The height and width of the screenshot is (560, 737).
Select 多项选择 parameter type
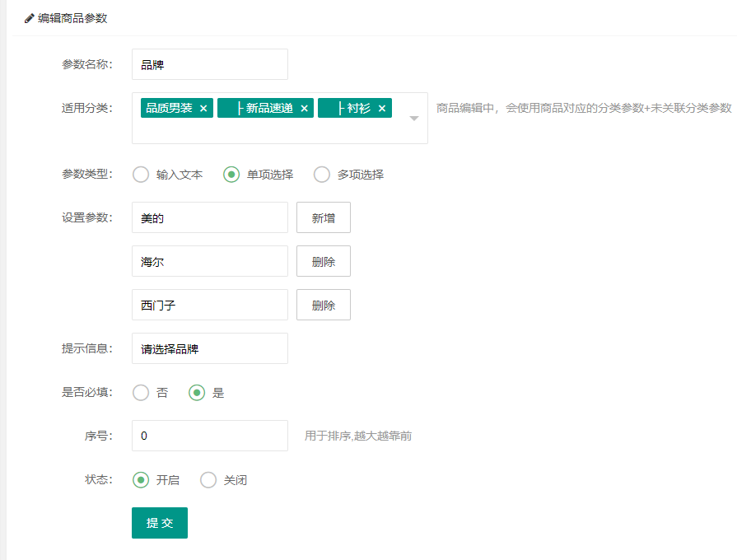coord(322,175)
